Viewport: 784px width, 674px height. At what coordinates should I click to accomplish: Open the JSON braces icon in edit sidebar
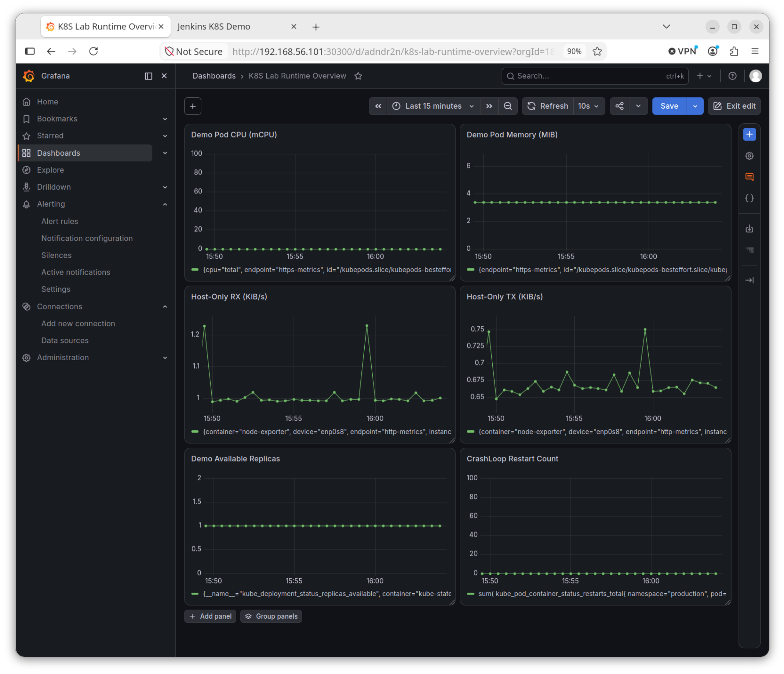[749, 198]
